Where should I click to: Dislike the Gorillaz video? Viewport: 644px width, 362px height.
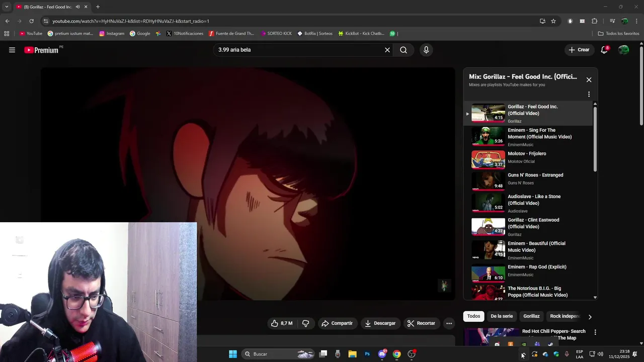coord(305,323)
